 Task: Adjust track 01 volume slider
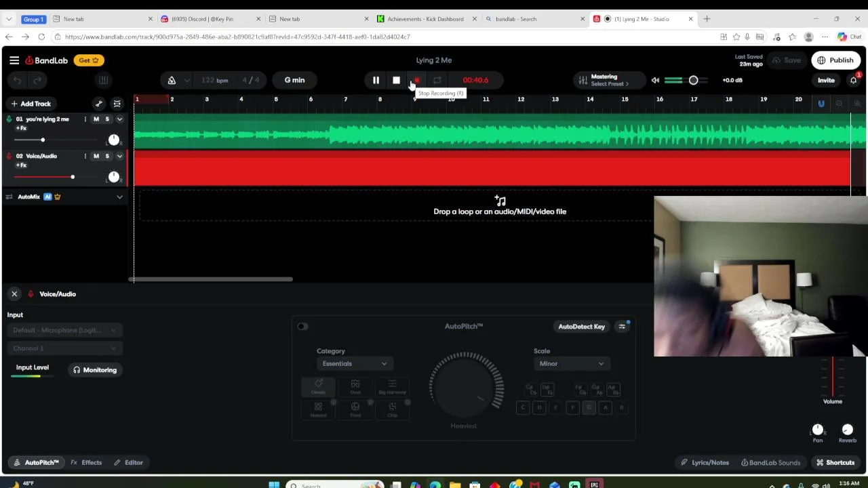[43, 140]
